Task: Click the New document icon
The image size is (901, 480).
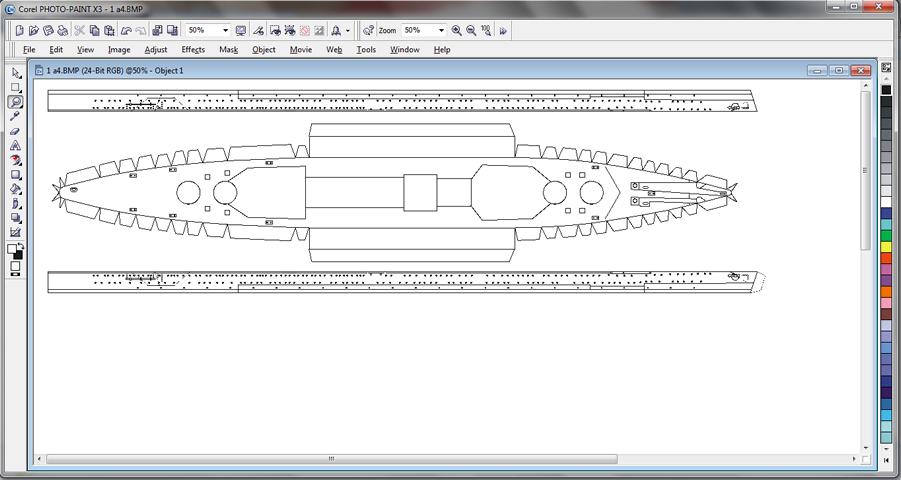Action: 19,31
